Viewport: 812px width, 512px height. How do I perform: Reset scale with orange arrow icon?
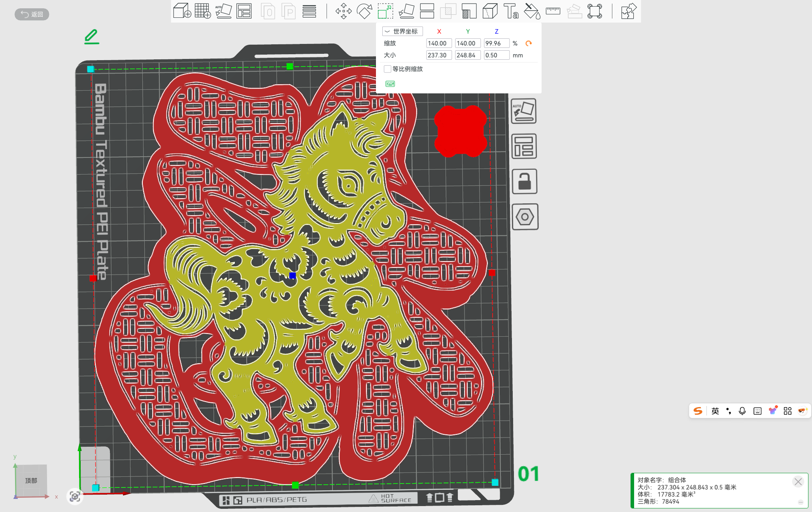click(x=529, y=43)
